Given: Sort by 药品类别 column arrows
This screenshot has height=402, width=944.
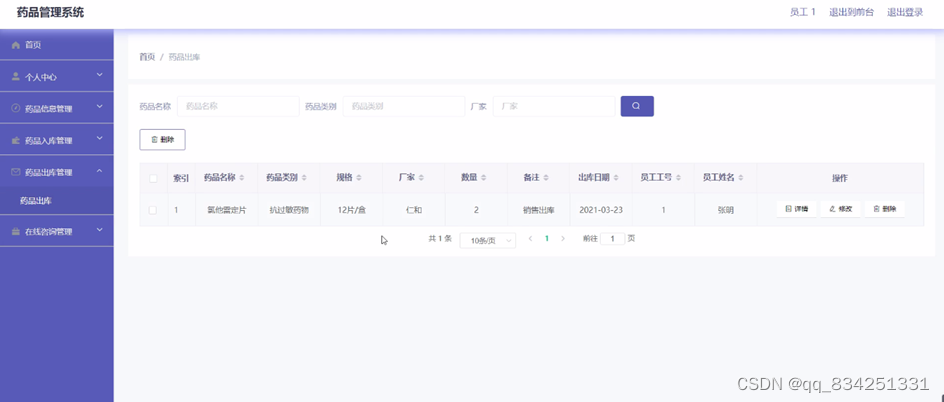Looking at the screenshot, I should [304, 178].
